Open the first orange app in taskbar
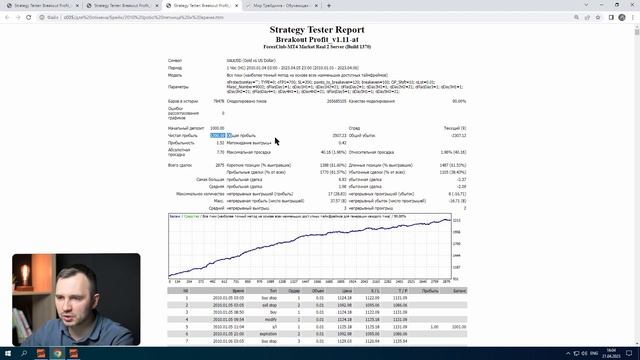Screen dimensions: 640x360 41,353
